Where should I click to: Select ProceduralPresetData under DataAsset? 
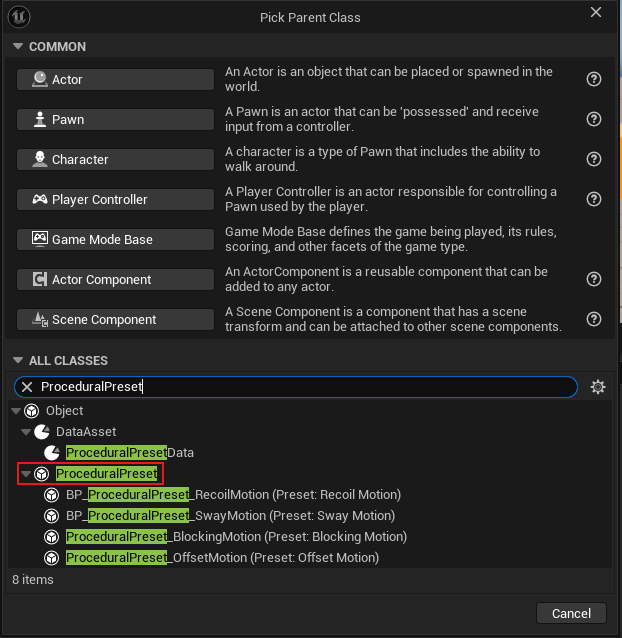(129, 453)
